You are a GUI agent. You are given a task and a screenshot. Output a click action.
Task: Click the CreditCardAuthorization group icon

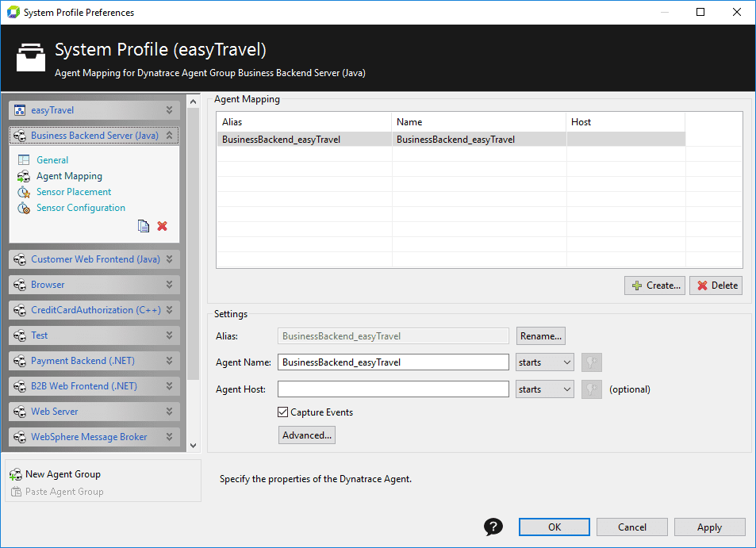[20, 310]
